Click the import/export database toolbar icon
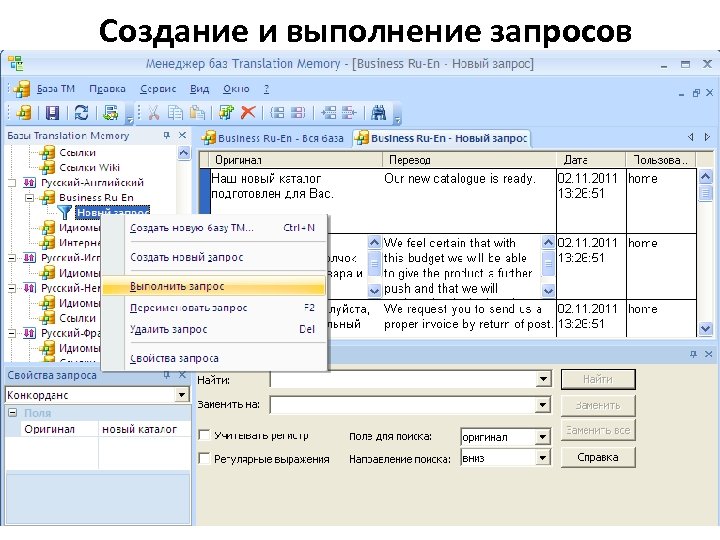Image resolution: width=720 pixels, height=540 pixels. pos(111,112)
